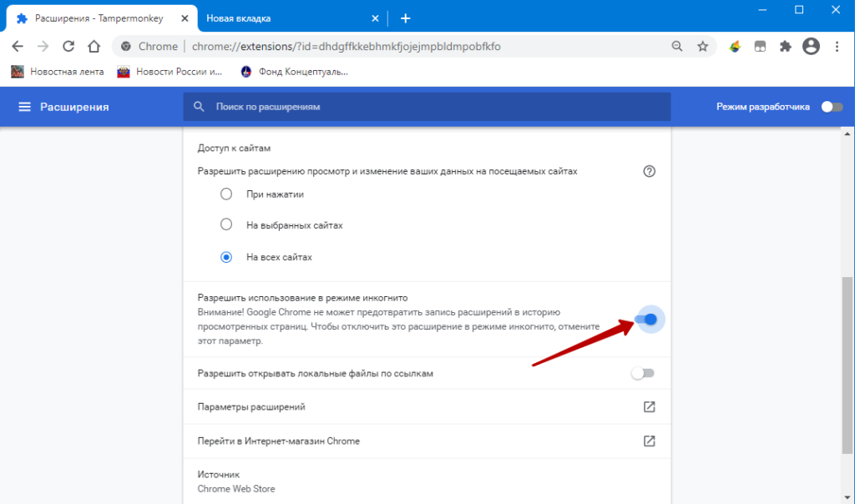Screen dimensions: 855x504
Task: Open Chrome three-dot menu
Action: click(x=836, y=47)
